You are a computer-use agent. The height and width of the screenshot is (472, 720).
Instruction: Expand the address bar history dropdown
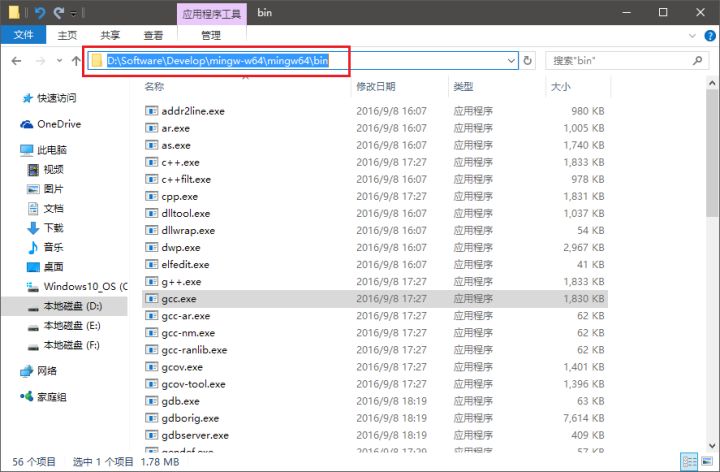(x=511, y=61)
